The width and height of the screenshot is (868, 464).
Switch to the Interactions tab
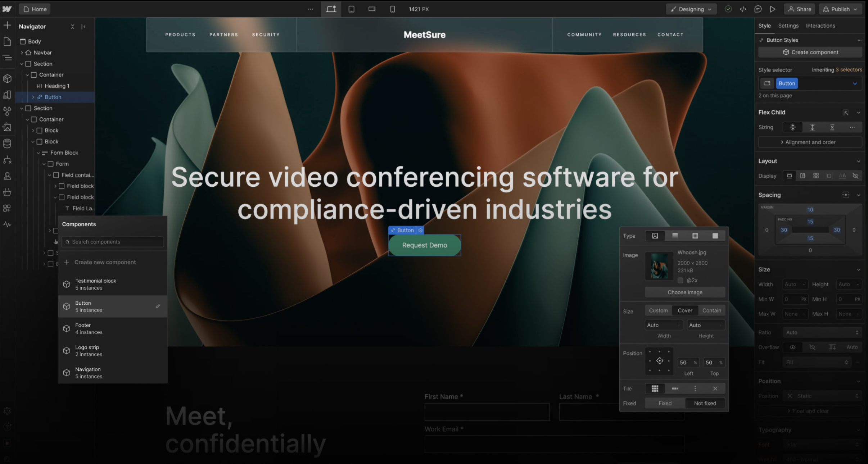(820, 26)
